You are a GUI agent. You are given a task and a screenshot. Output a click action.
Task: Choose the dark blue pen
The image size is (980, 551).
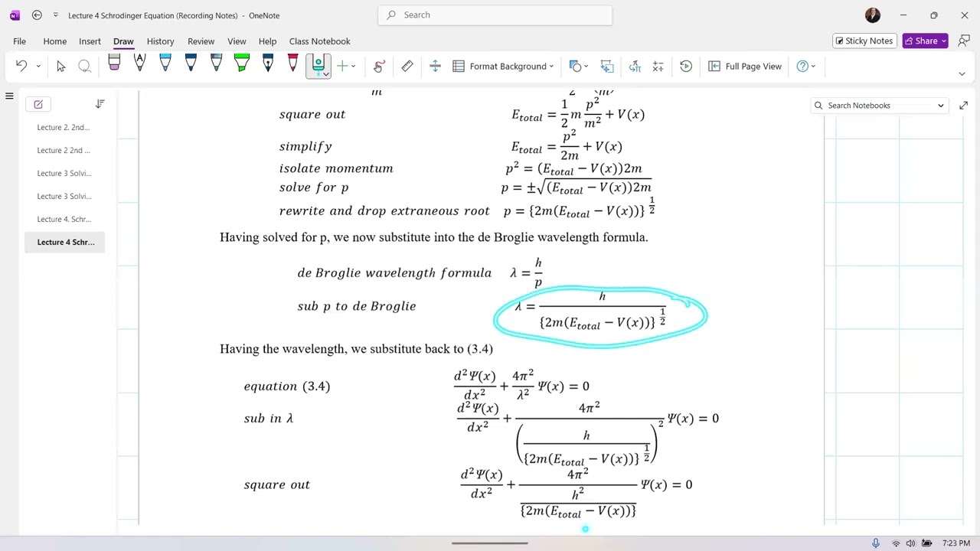tap(191, 64)
